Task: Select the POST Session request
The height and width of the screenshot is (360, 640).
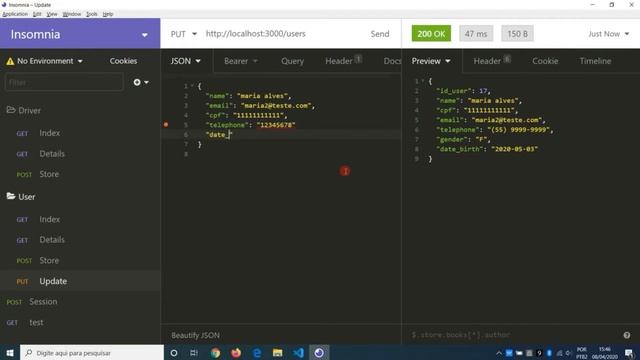Action: (x=80, y=302)
